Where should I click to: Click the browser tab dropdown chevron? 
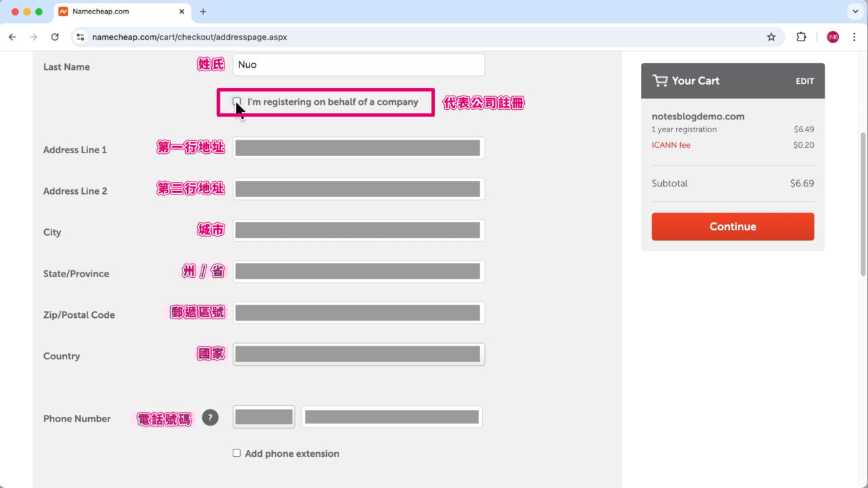tap(855, 12)
